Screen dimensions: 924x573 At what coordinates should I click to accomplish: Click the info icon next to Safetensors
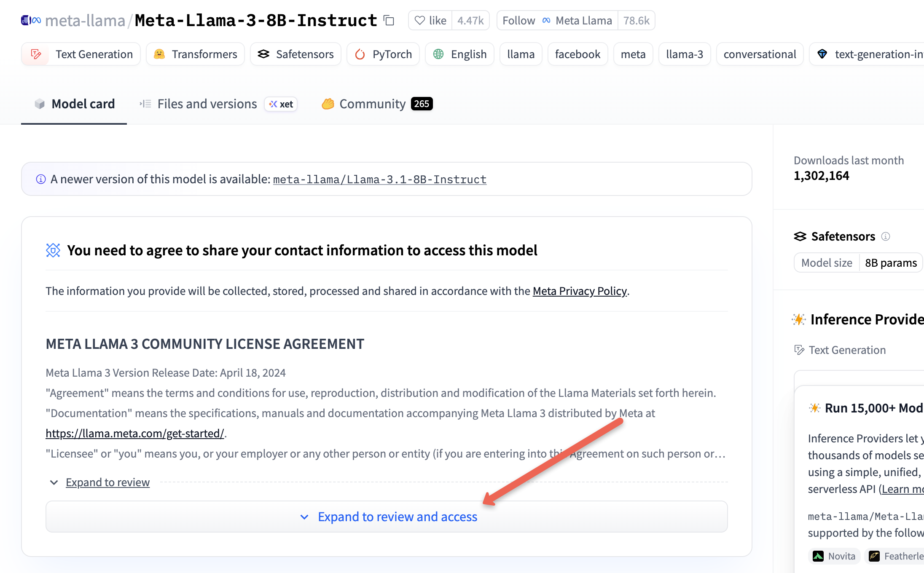pyautogui.click(x=885, y=236)
